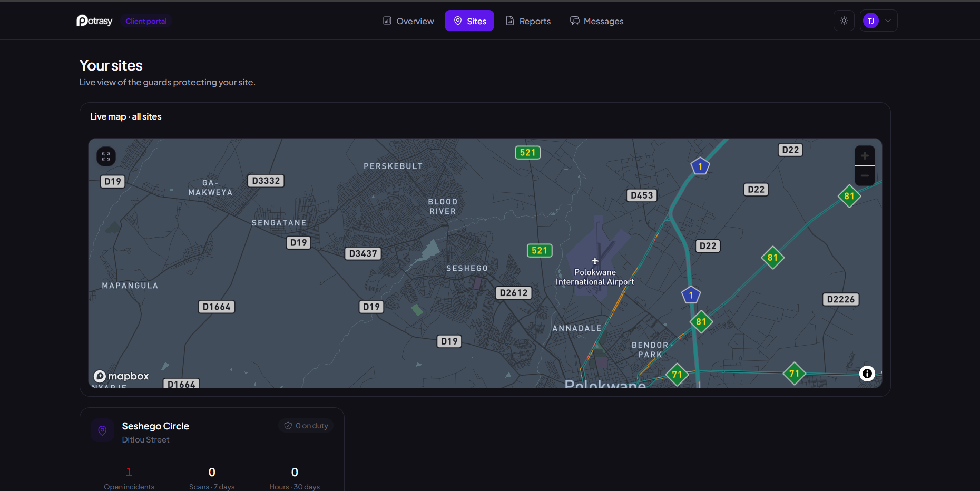Zoom out on the live map
Viewport: 980px width, 491px height.
865,176
